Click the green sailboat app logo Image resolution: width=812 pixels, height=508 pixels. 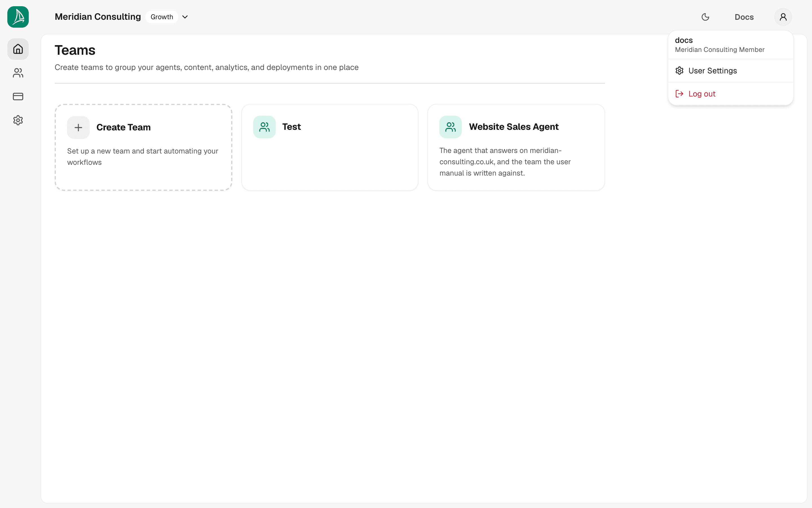pos(18,17)
